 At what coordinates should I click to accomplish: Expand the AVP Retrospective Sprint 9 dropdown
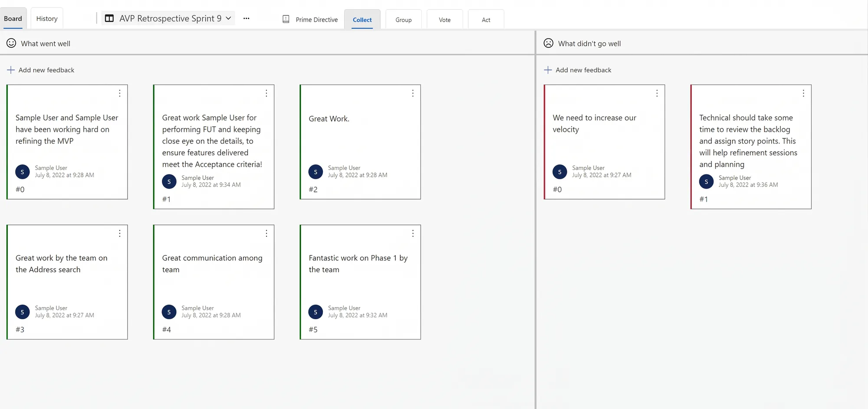228,18
